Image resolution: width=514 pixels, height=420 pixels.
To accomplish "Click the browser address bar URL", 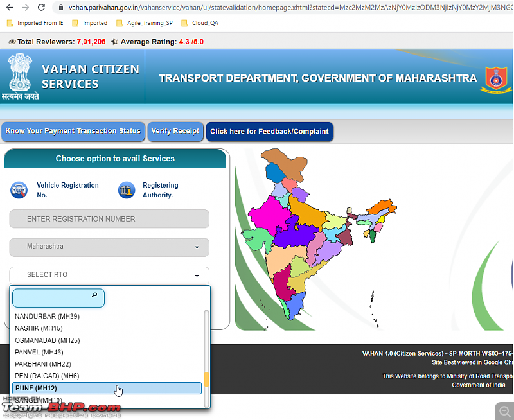I will 290,7.
